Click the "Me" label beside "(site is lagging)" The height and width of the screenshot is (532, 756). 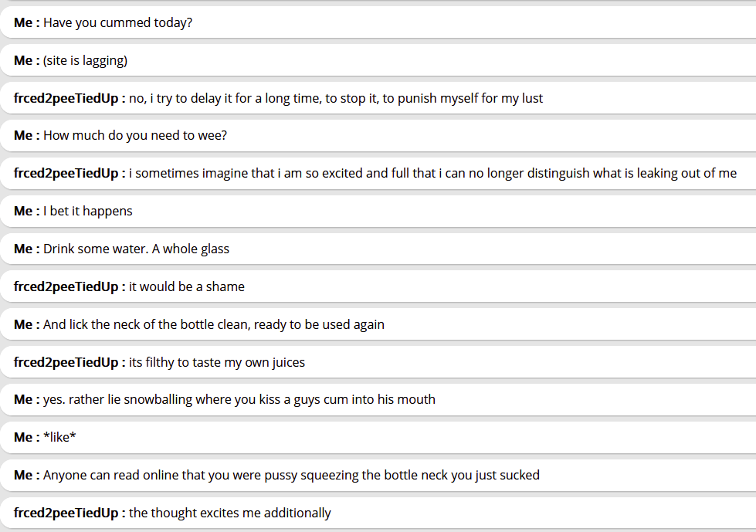[23, 60]
